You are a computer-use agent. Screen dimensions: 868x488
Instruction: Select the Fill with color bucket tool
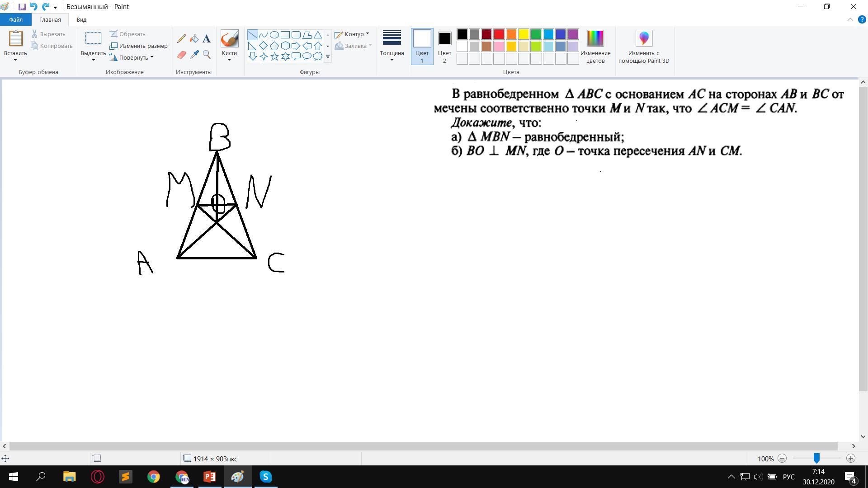click(194, 39)
